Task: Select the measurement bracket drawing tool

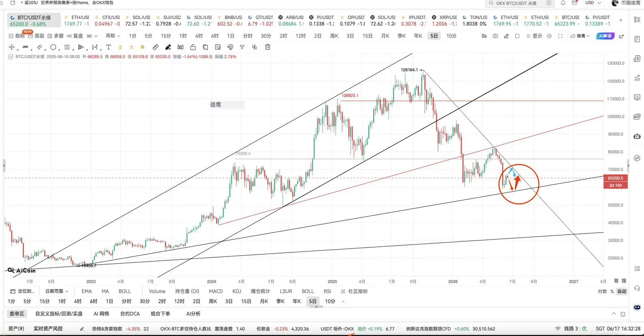Action: (x=95, y=47)
